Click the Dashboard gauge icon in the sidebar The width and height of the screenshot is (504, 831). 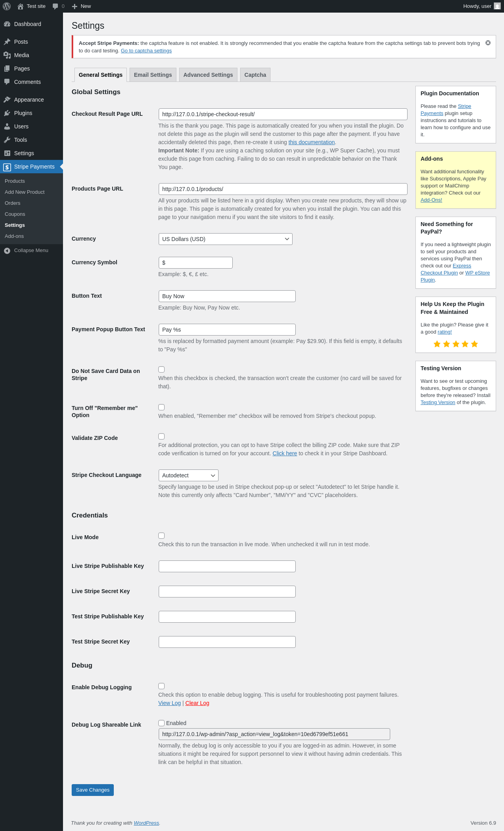pos(7,24)
